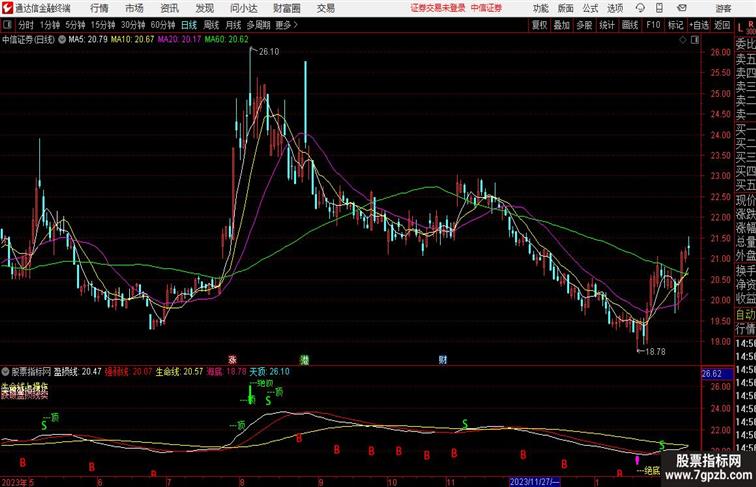Open the 公式 menu
The height and width of the screenshot is (487, 756).
coord(590,8)
